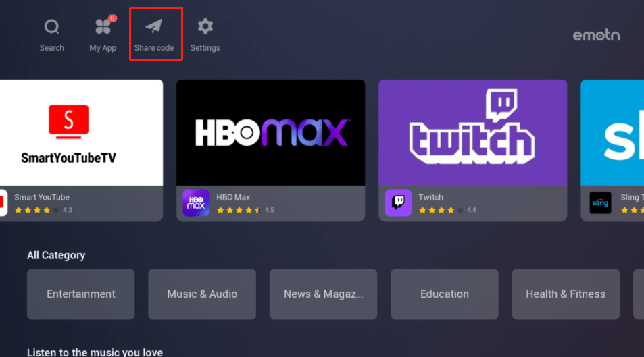Viewport: 644px width, 357px height.
Task: Open Education category
Action: pos(445,294)
